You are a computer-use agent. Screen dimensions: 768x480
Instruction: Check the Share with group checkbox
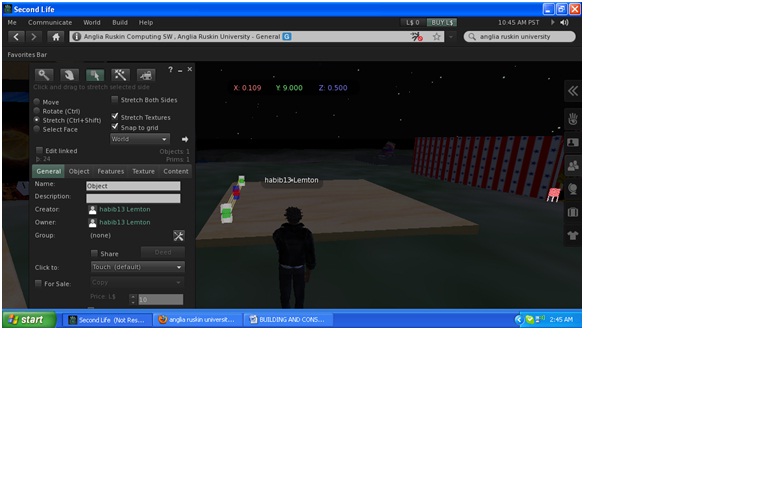tap(94, 253)
